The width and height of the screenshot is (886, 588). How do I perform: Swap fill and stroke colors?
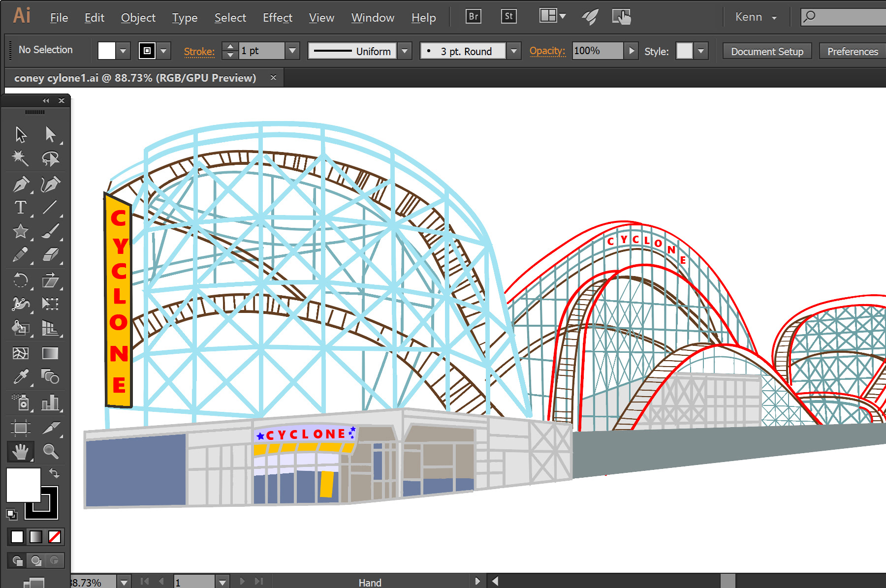click(54, 473)
